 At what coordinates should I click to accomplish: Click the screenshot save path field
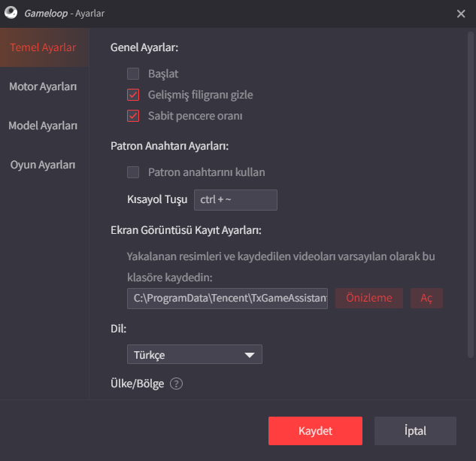pyautogui.click(x=227, y=298)
